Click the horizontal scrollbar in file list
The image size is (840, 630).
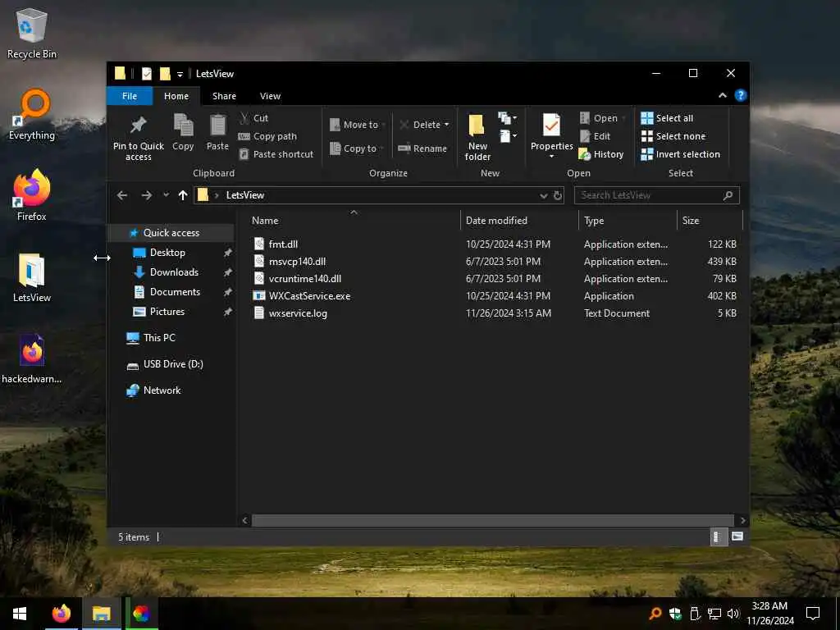coord(492,520)
